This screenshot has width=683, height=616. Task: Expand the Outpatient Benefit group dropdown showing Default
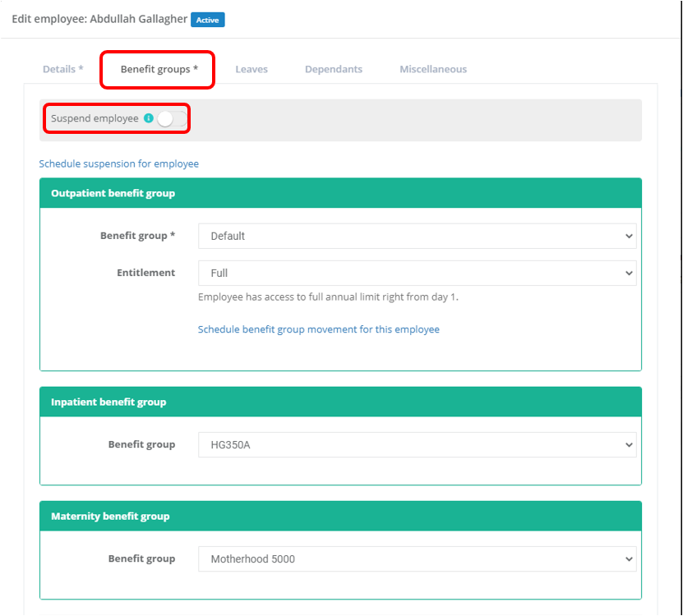(x=418, y=236)
